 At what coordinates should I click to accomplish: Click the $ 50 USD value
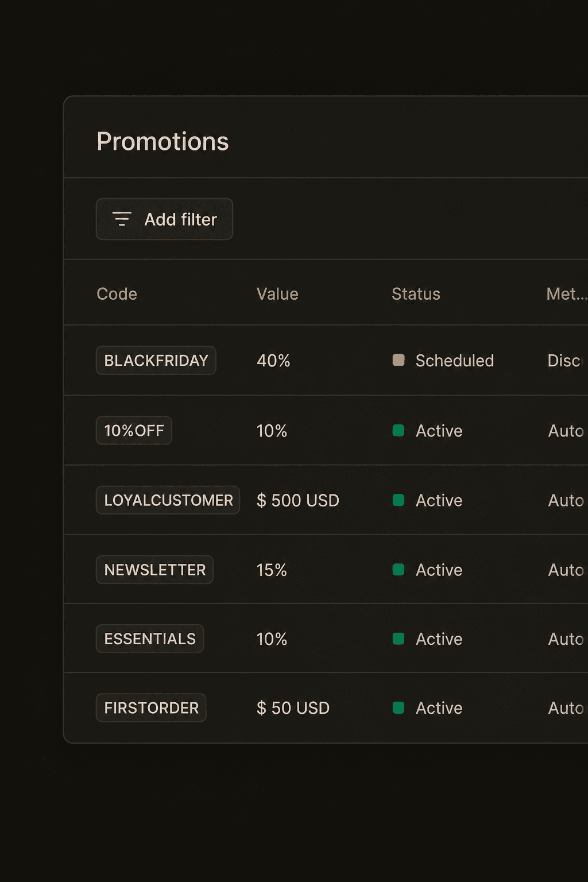tap(293, 708)
